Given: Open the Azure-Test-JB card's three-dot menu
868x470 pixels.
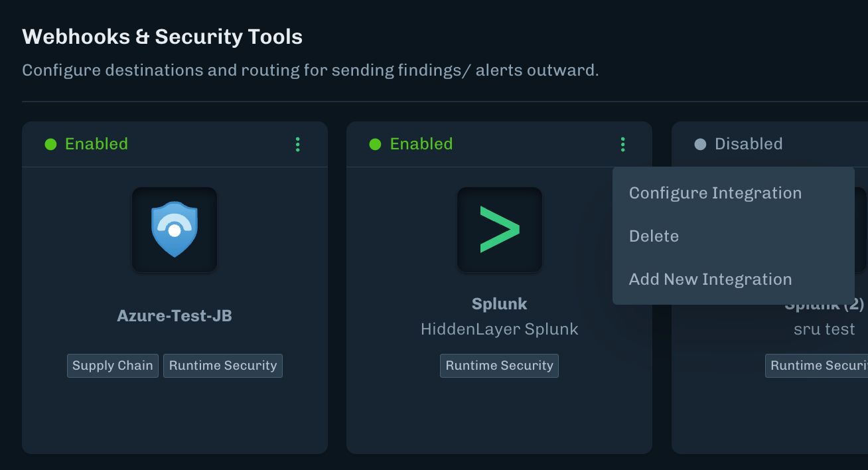Looking at the screenshot, I should pos(297,144).
